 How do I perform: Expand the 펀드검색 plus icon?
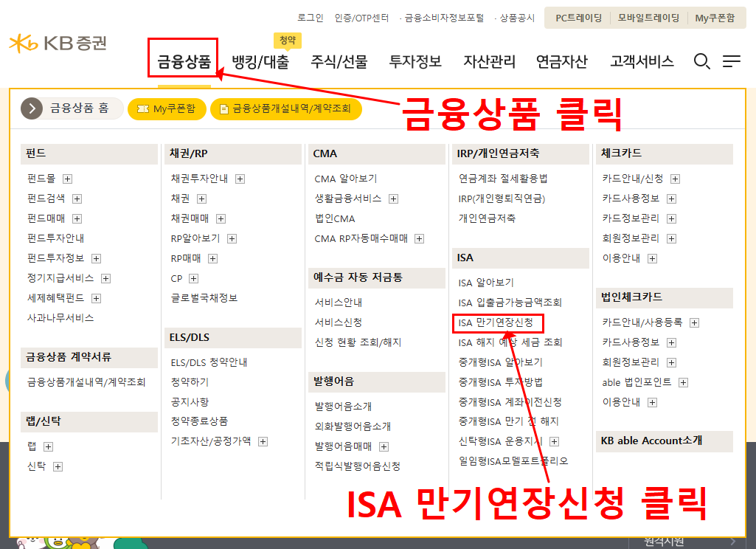77,198
